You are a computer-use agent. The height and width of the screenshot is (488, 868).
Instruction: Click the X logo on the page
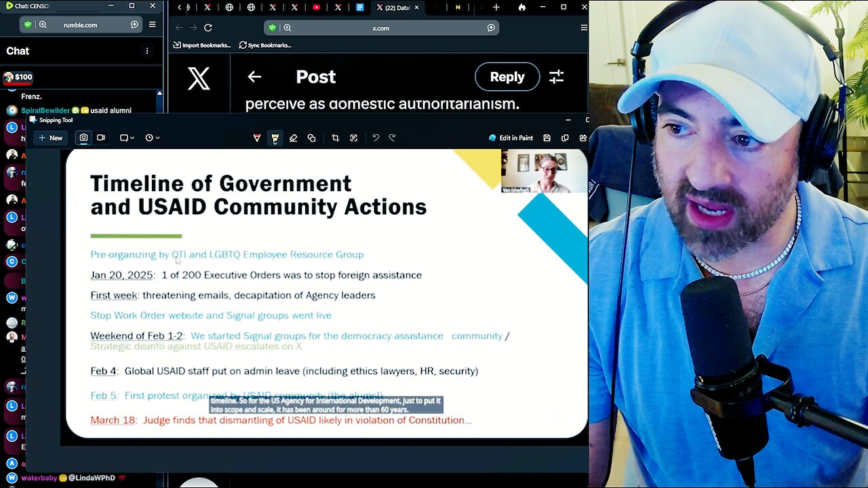click(x=199, y=79)
